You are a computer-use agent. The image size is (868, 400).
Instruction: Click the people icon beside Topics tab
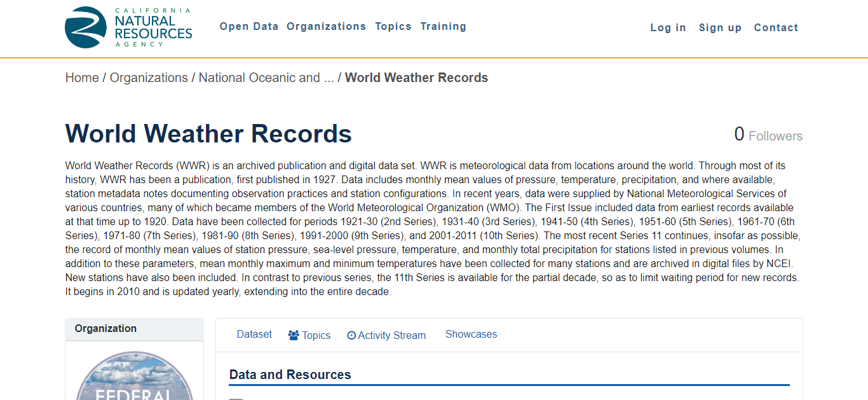pos(294,335)
